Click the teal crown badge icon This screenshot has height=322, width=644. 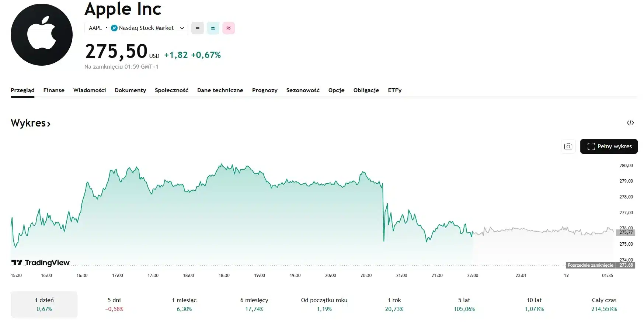pyautogui.click(x=213, y=28)
